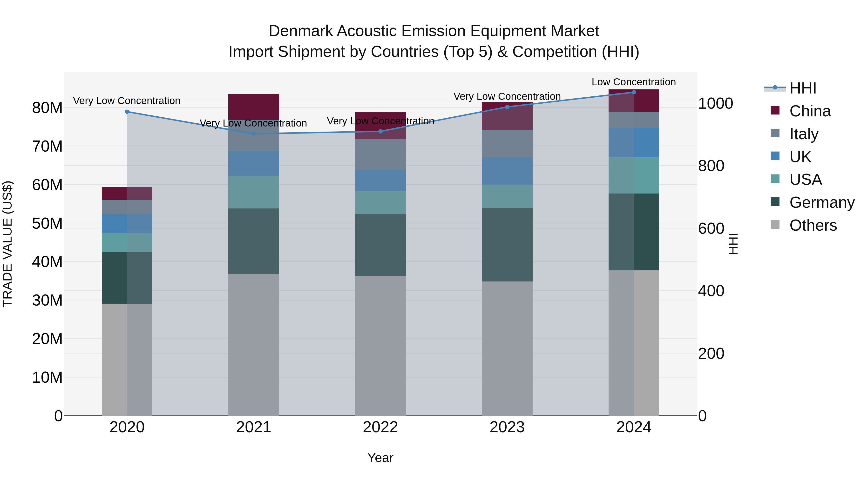Click the 2022 x-axis label
868x488 pixels.
point(380,427)
